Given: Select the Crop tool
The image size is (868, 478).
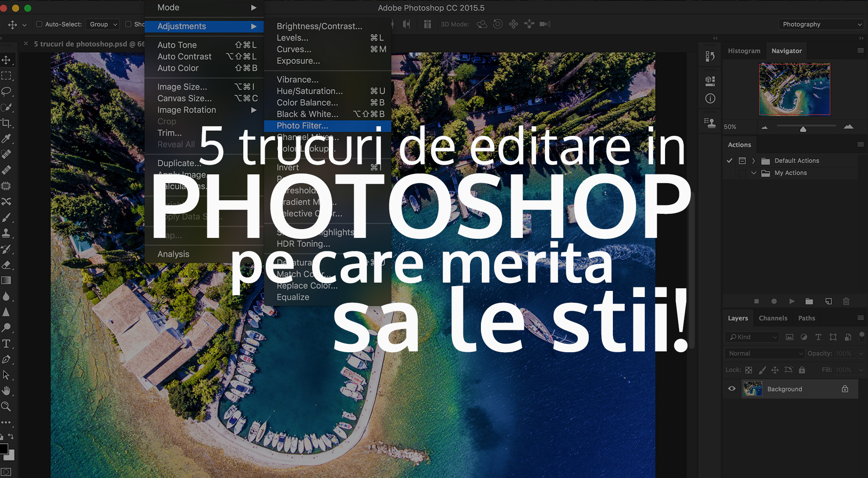Looking at the screenshot, I should (6, 123).
